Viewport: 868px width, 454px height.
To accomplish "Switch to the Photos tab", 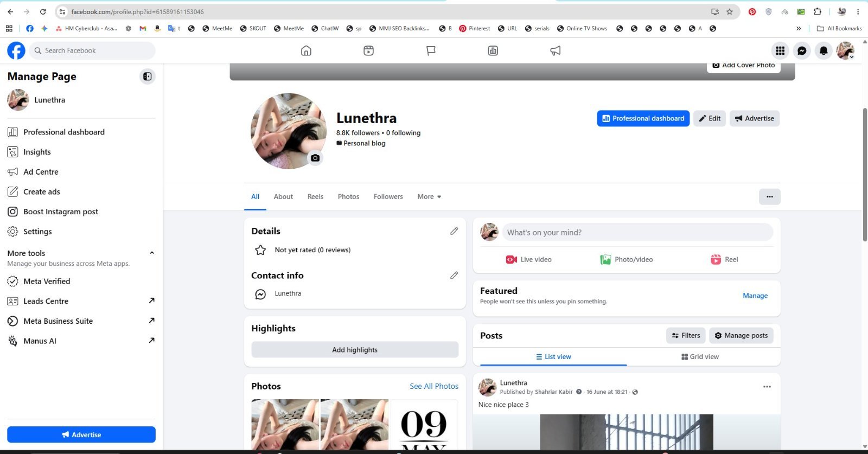I will (x=348, y=197).
